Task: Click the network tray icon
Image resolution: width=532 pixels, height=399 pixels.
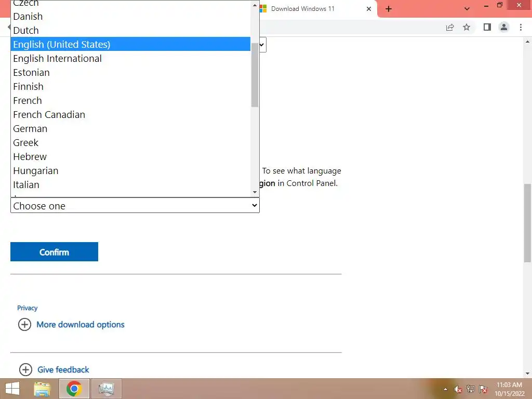Action: coord(471,389)
